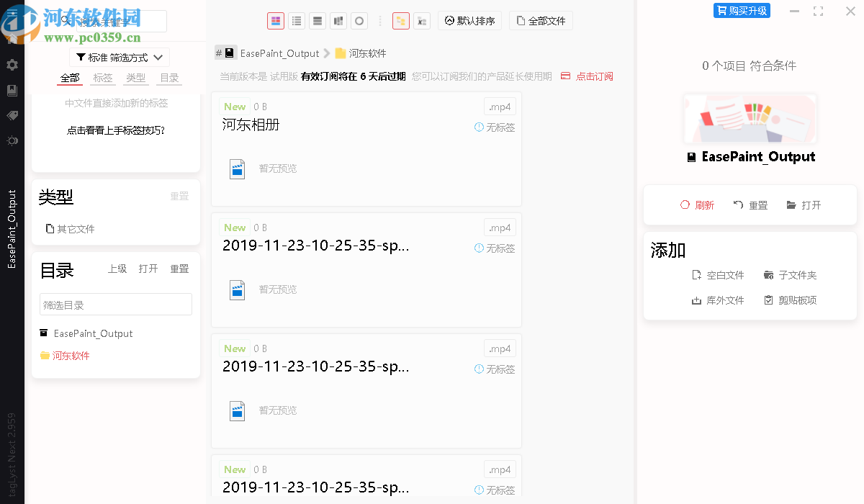Screen dimensions: 864x504
Task: Toggle the circle view mode
Action: coord(359,20)
